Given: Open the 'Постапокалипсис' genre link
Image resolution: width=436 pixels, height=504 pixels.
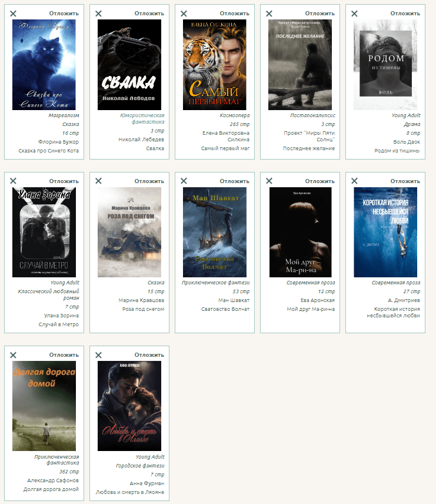Looking at the screenshot, I should pyautogui.click(x=312, y=116).
